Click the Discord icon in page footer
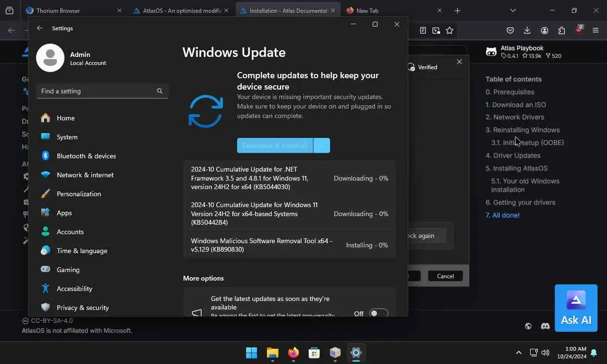This screenshot has height=364, width=607. point(545,326)
